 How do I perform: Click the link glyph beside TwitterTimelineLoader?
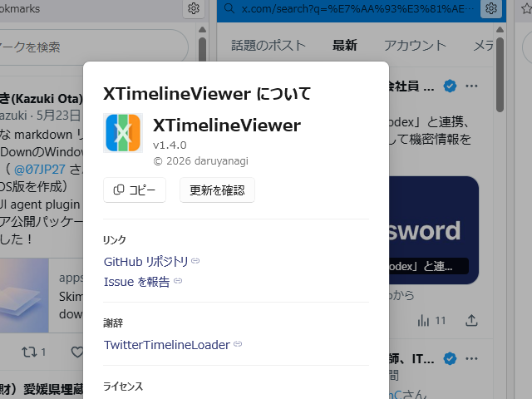pos(238,344)
